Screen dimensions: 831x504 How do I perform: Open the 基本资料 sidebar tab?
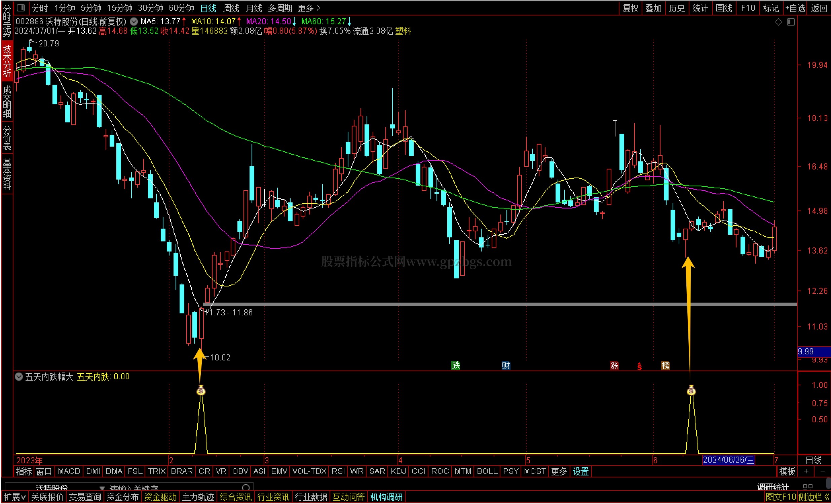[x=7, y=174]
